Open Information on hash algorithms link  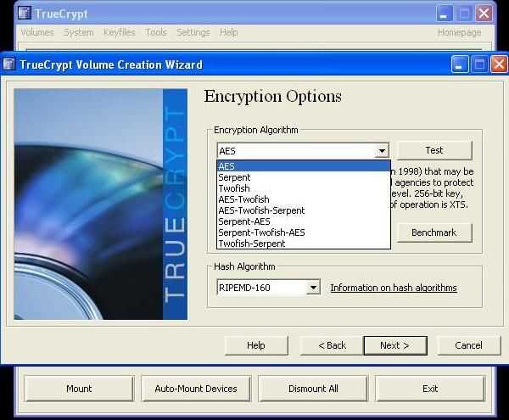click(x=394, y=288)
